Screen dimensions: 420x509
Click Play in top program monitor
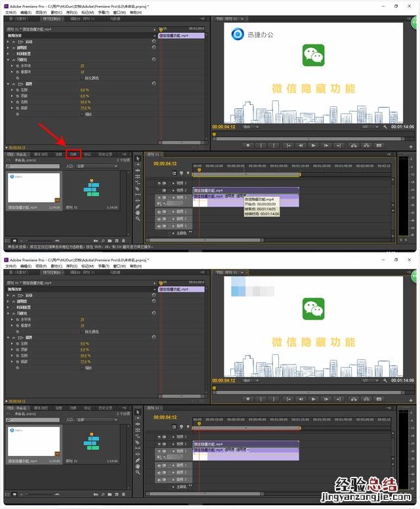[314, 146]
